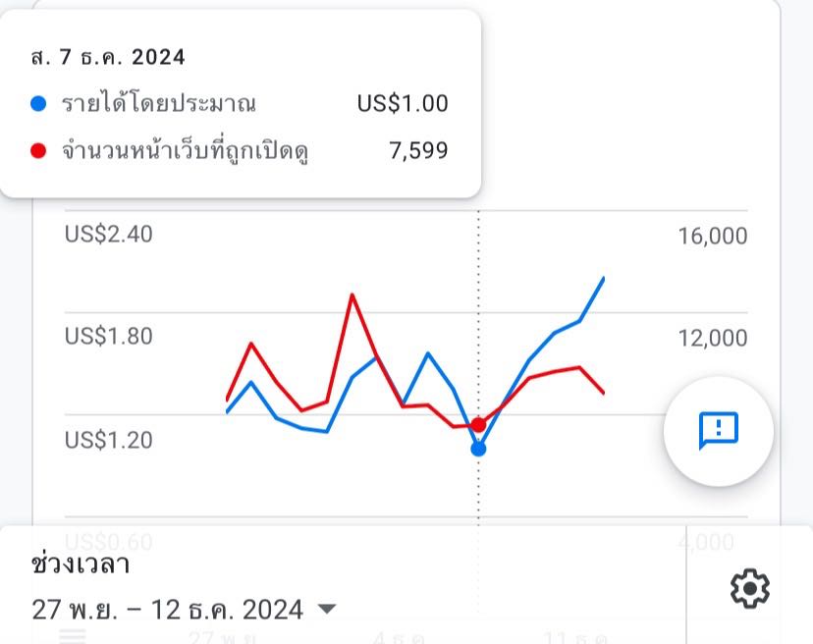813x644 pixels.
Task: Open the 27 พ.ย. – 12 ธ.ค. 2024 range selector
Action: [184, 610]
